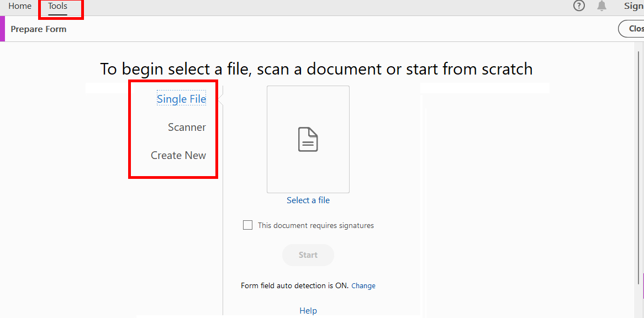Click 'Form field auto detection is ON.' text
The height and width of the screenshot is (318, 644).
pyautogui.click(x=294, y=285)
